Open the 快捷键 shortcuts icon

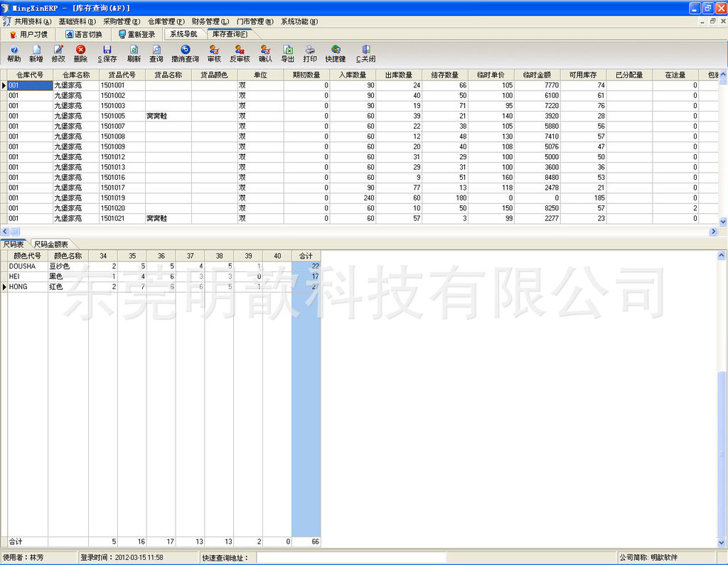pyautogui.click(x=336, y=54)
